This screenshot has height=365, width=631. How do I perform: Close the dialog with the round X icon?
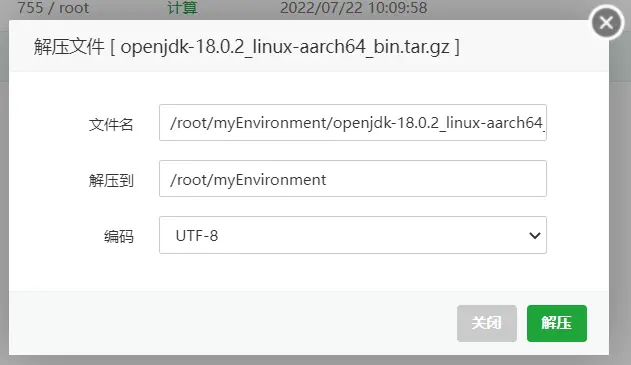[x=606, y=23]
